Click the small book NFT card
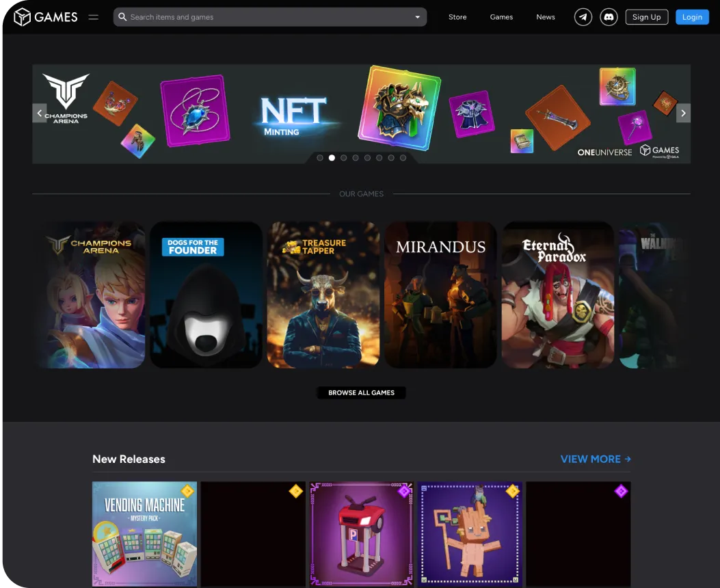 click(522, 141)
